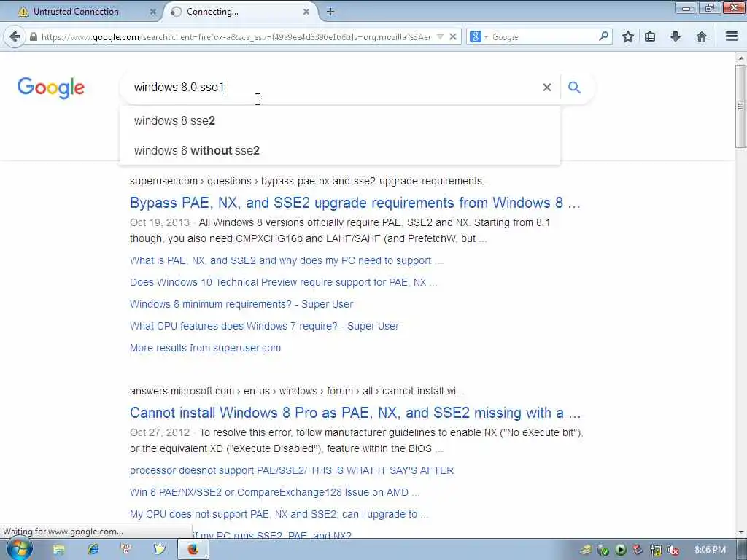Screen dimensions: 747x560
Task: Click the scrollbar up arrow
Action: 741,58
